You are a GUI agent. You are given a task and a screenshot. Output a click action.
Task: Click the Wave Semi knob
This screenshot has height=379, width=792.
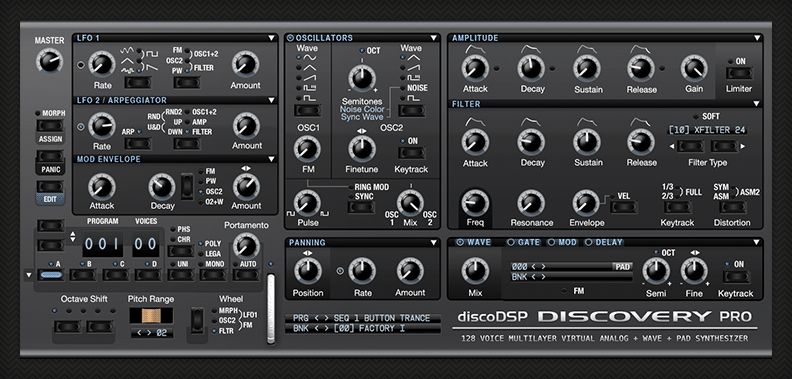pos(656,271)
